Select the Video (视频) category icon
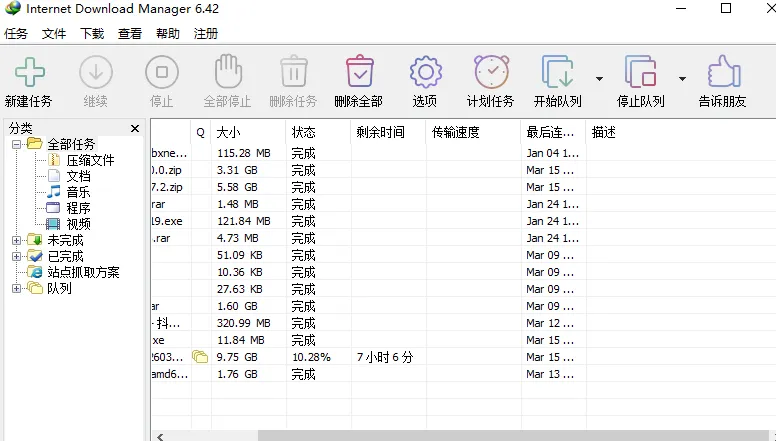The image size is (776, 441). (53, 224)
